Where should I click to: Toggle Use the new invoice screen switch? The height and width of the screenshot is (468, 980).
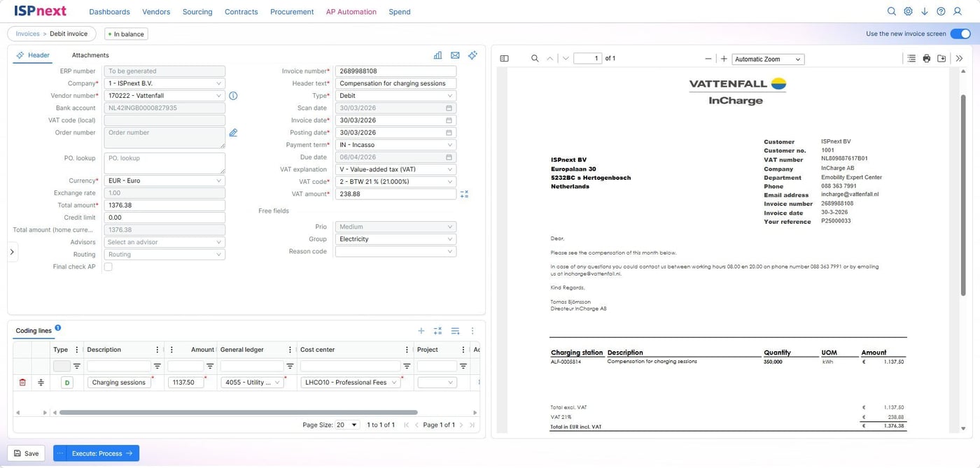coord(960,34)
